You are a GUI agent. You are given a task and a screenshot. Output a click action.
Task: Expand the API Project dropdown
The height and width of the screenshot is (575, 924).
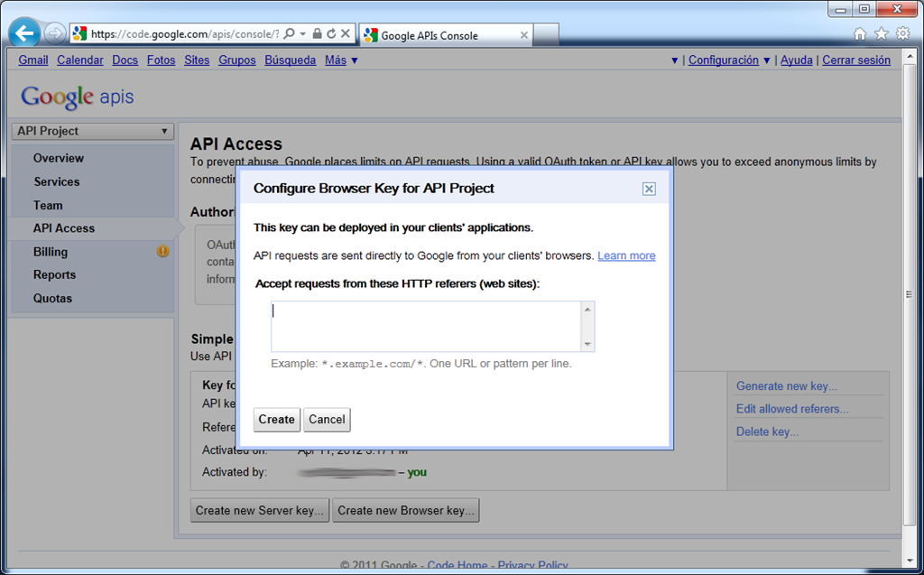[x=93, y=131]
